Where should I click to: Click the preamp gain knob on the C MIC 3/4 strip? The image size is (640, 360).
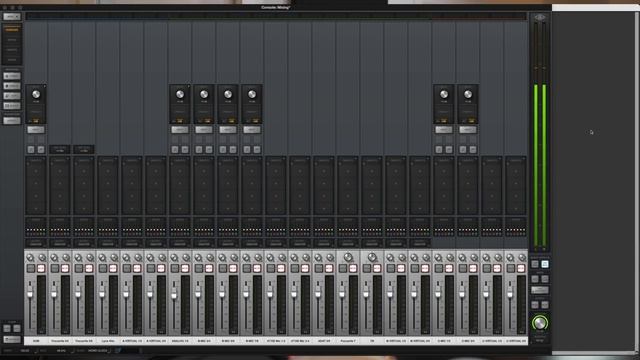[468, 94]
